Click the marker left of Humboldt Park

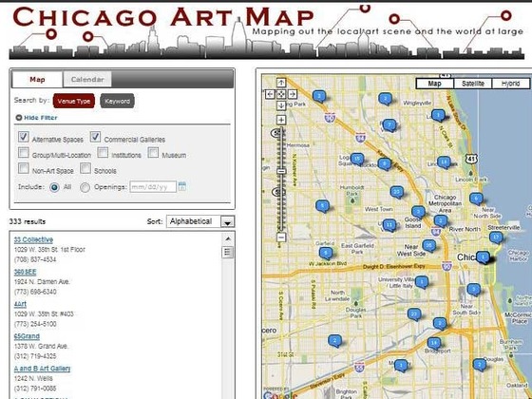[x=322, y=205]
